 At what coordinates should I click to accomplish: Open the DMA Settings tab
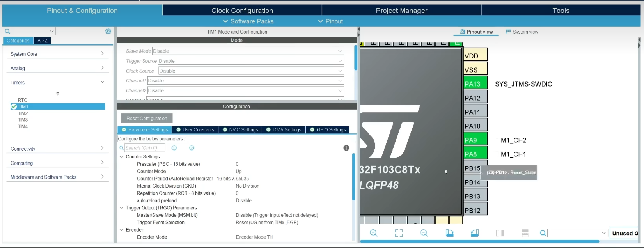point(284,130)
